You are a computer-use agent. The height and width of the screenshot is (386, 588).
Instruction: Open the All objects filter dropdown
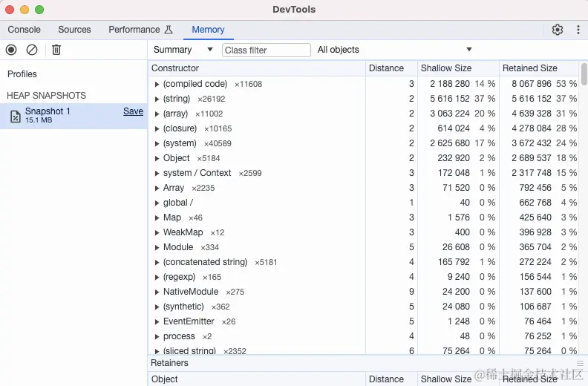pos(394,50)
